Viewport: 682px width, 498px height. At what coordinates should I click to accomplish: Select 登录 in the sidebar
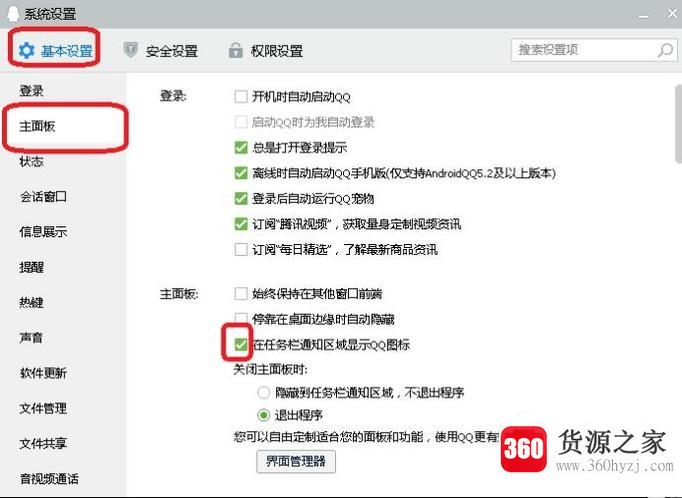[x=31, y=91]
